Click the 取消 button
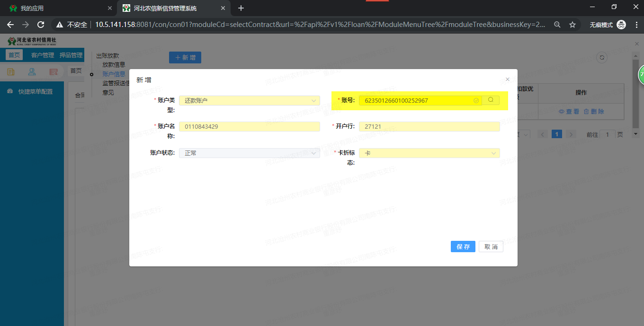The height and width of the screenshot is (326, 644). pyautogui.click(x=491, y=247)
